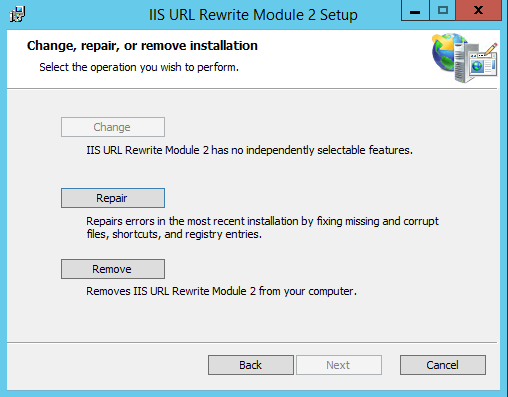Click text 'Removes IIS URL Rewrite Module 2'
The width and height of the screenshot is (508, 397).
coord(171,291)
